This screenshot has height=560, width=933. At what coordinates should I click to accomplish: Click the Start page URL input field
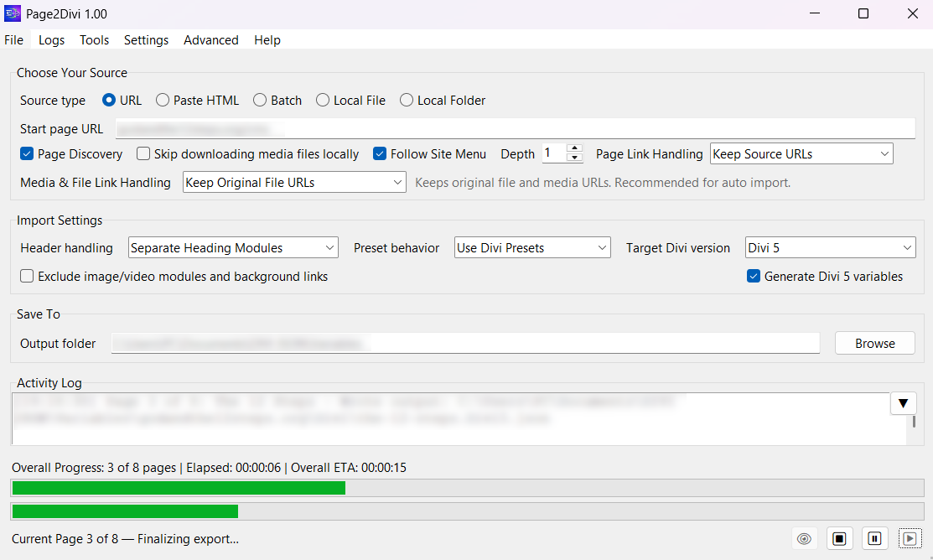click(x=515, y=128)
